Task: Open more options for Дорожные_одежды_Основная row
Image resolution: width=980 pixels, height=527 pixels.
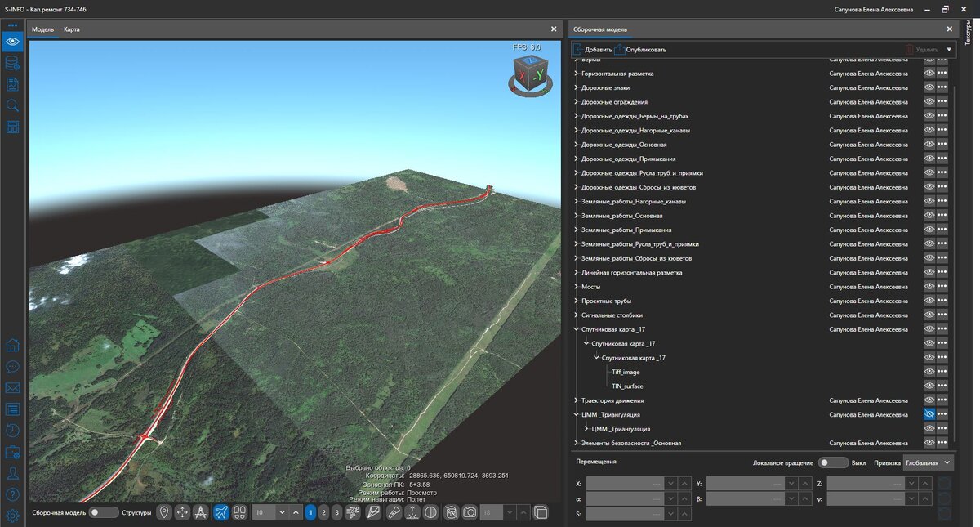Action: 942,145
